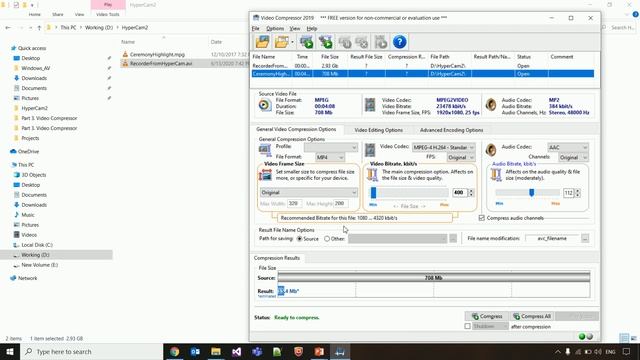Select Other path for saving radio button
640x360 pixels.
(x=327, y=239)
